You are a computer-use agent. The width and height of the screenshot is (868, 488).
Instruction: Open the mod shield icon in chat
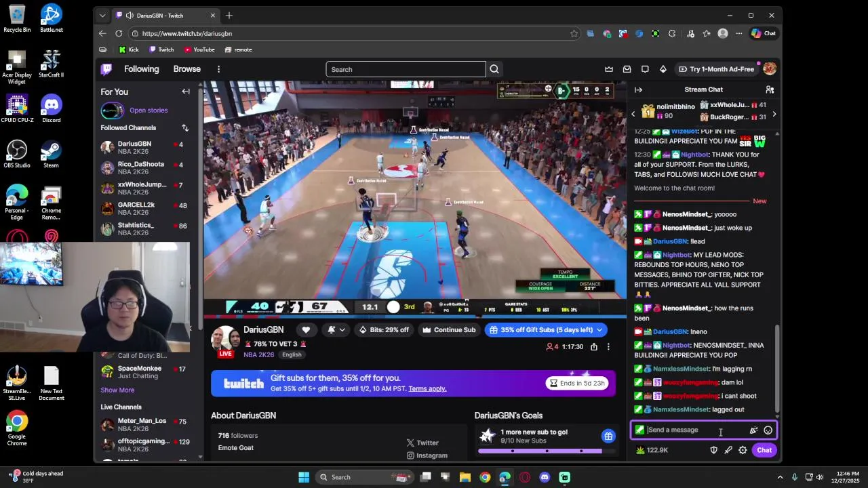(713, 450)
